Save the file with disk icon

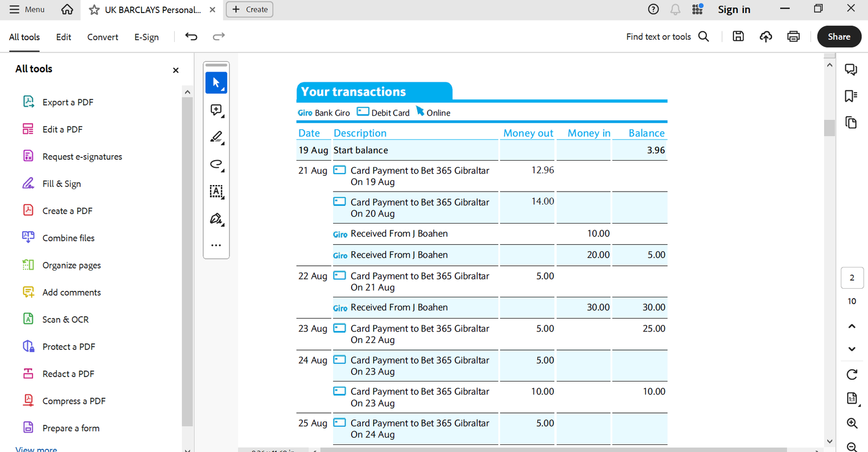tap(738, 36)
